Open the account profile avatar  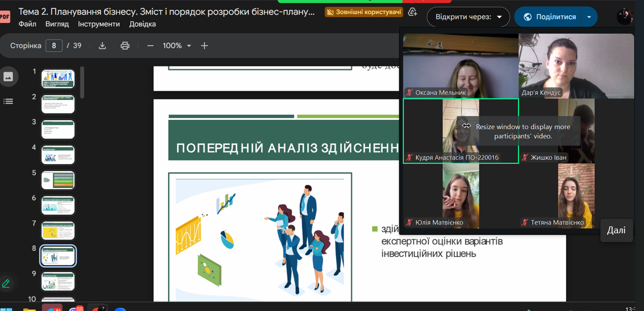(625, 17)
